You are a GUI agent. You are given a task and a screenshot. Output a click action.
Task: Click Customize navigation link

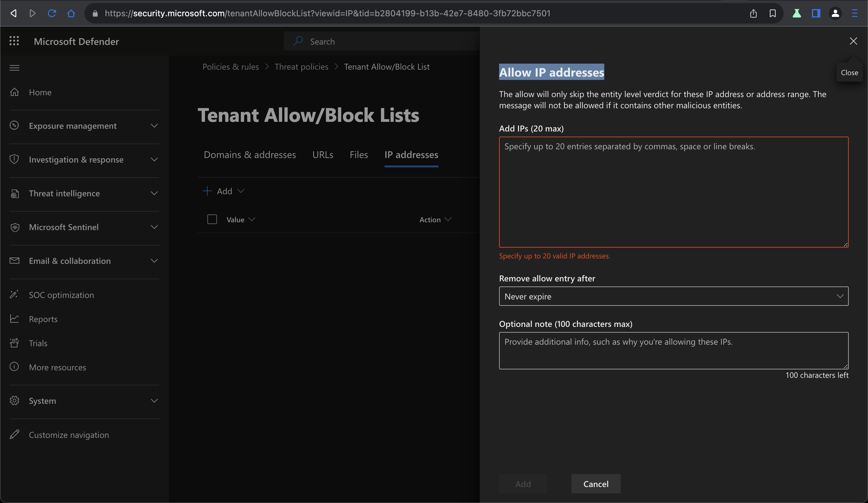tap(69, 435)
